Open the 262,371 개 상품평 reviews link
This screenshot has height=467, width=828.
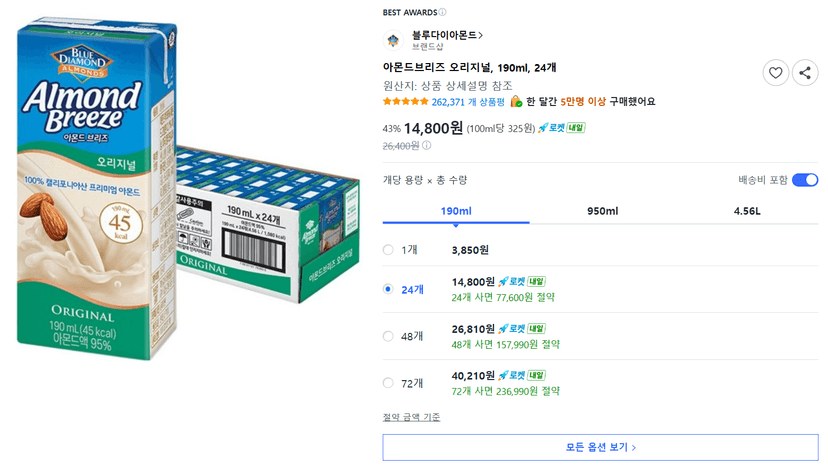pos(468,102)
